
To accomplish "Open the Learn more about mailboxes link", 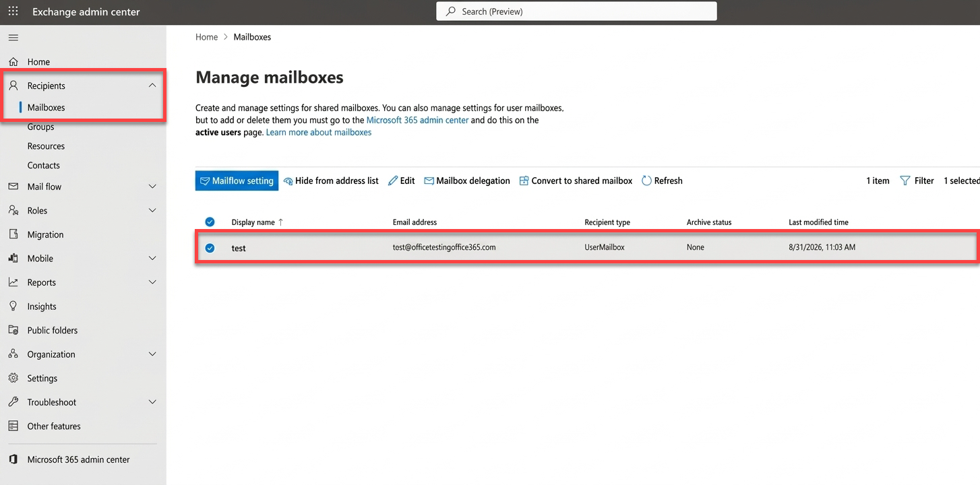I will (x=319, y=132).
